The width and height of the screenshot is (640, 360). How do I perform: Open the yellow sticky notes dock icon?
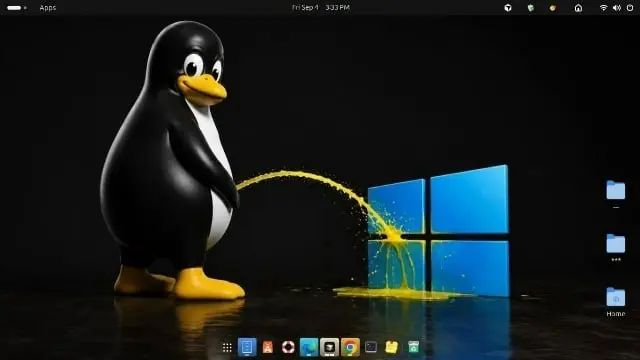click(391, 347)
